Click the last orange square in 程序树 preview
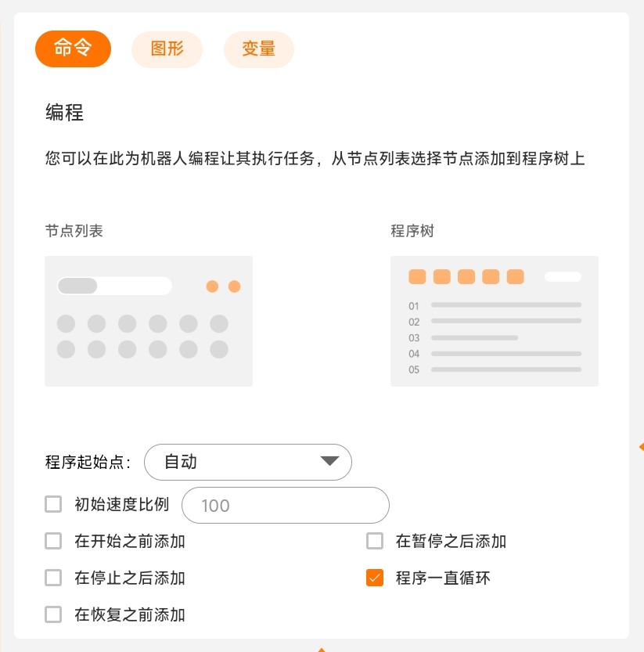Screen dimensions: 644x652 (x=515, y=276)
